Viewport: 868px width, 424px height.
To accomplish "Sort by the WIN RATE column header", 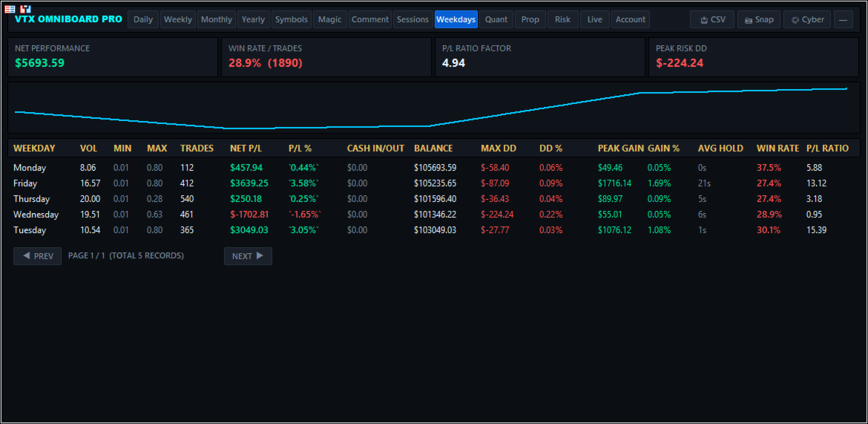I will (x=777, y=149).
